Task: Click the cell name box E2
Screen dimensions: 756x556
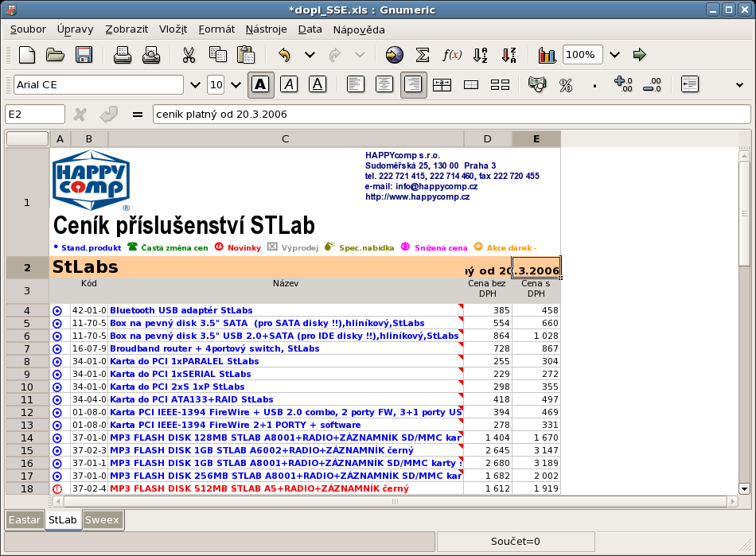Action: pos(35,115)
